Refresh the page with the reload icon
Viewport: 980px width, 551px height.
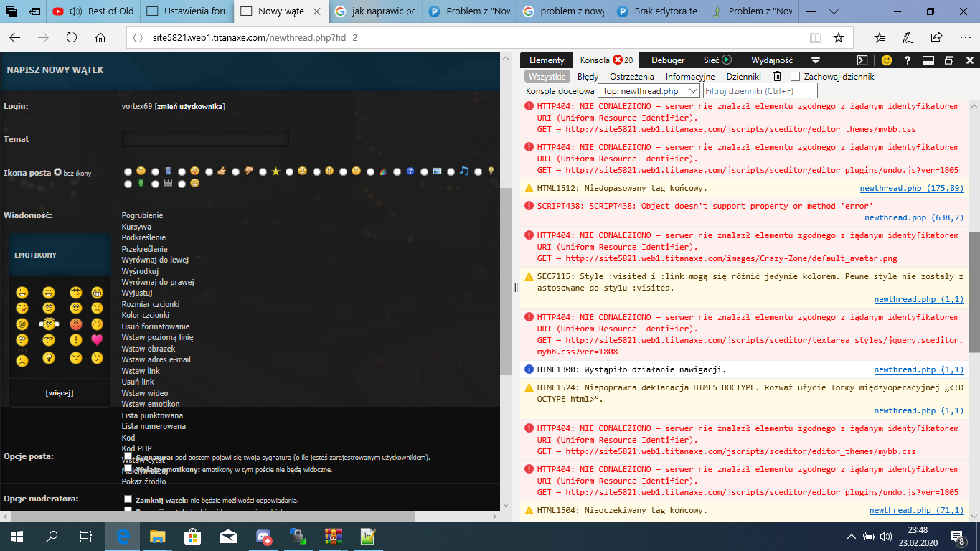pos(72,38)
